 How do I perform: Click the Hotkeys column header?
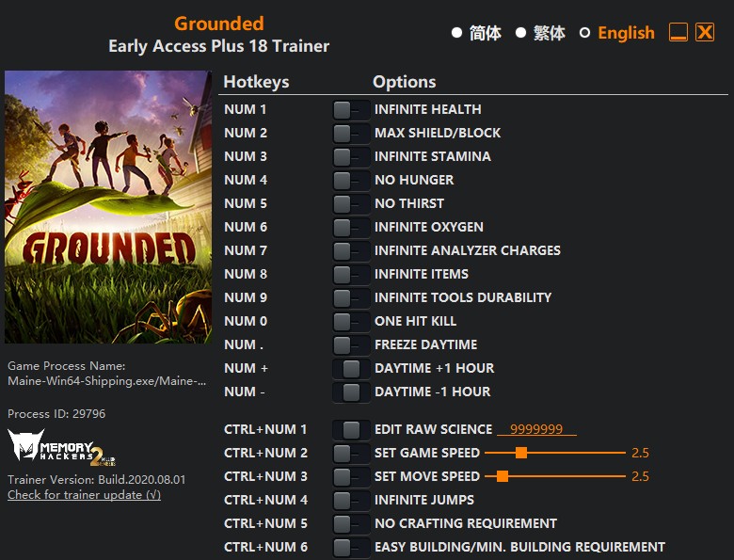tap(257, 82)
